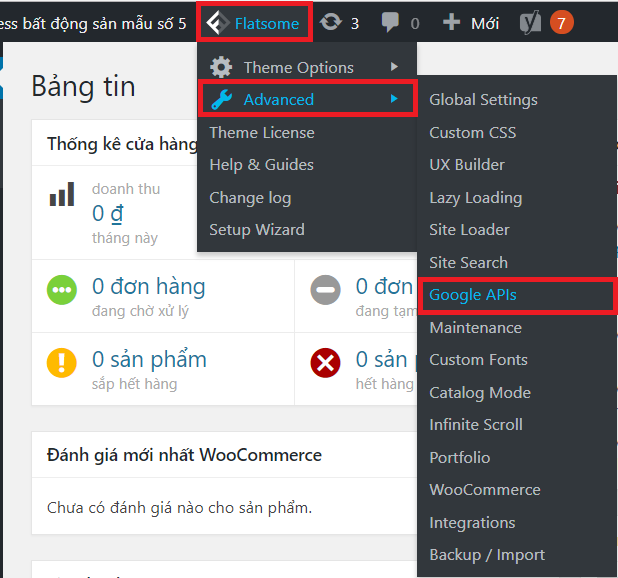Click the orange 7 notification badge

pos(561,22)
